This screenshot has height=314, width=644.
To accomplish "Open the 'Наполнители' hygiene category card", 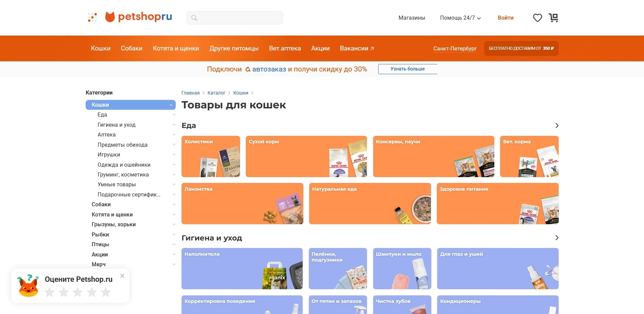I will (242, 268).
